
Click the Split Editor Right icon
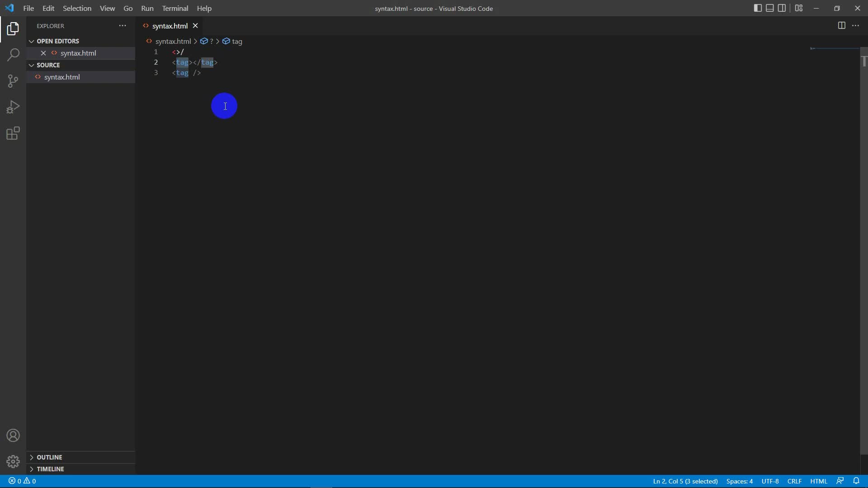pyautogui.click(x=841, y=26)
